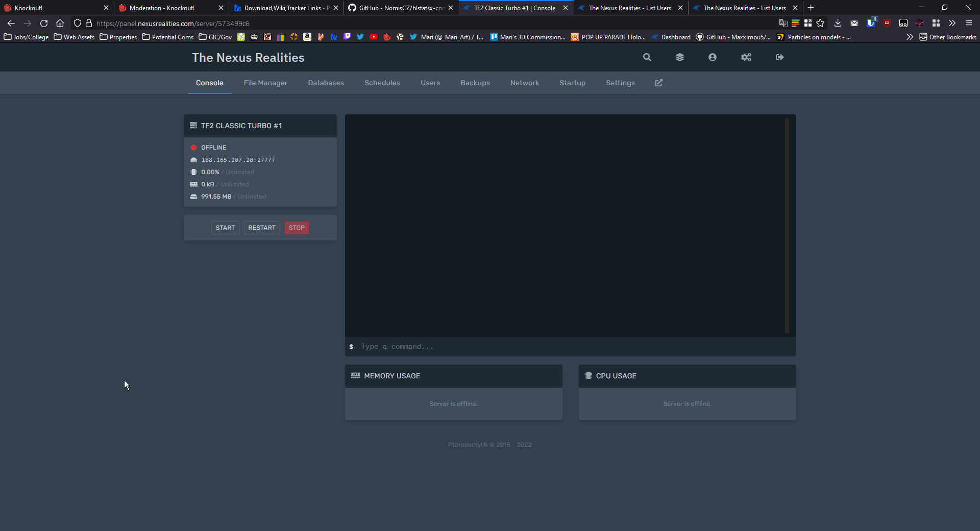Open the Other Bookmarks folder
The image size is (980, 531).
[x=948, y=37]
